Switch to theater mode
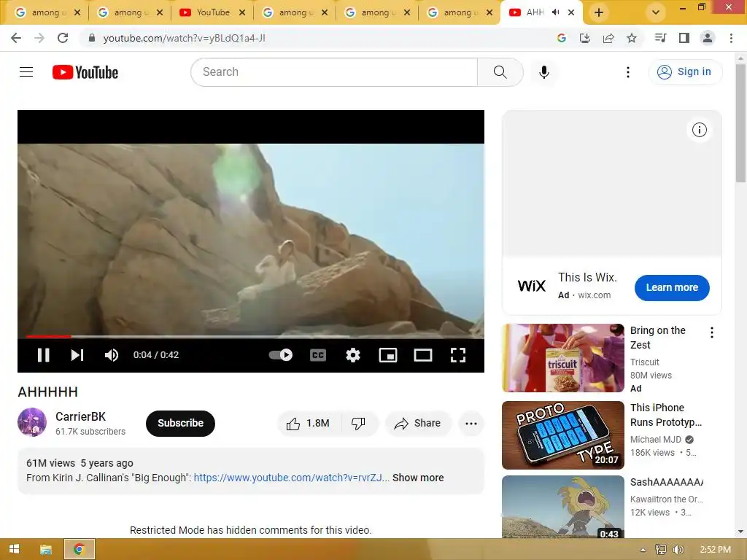 [423, 355]
